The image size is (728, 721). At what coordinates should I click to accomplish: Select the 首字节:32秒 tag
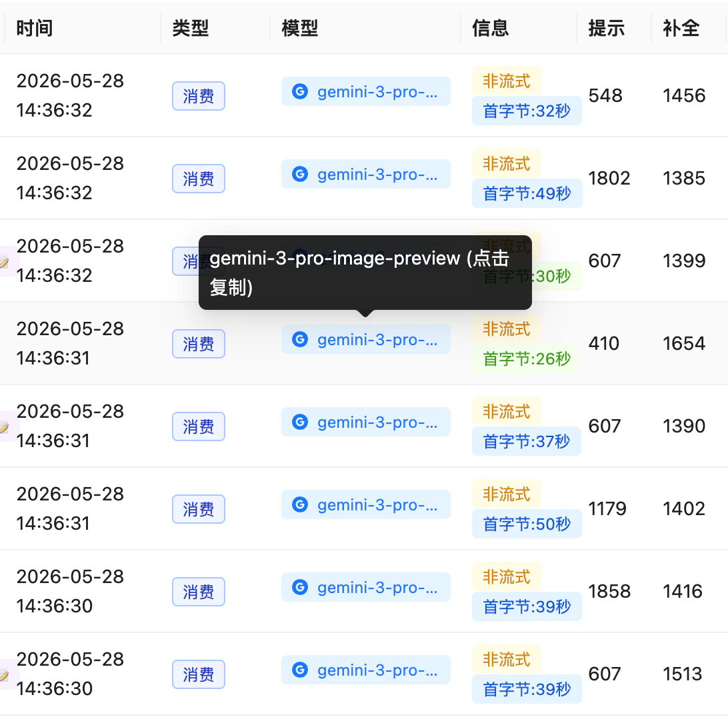click(x=527, y=111)
